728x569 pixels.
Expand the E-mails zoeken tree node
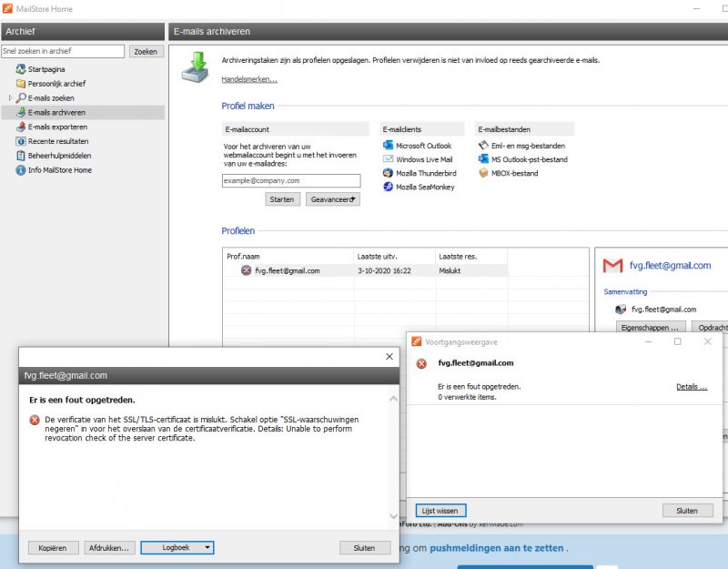click(x=11, y=98)
